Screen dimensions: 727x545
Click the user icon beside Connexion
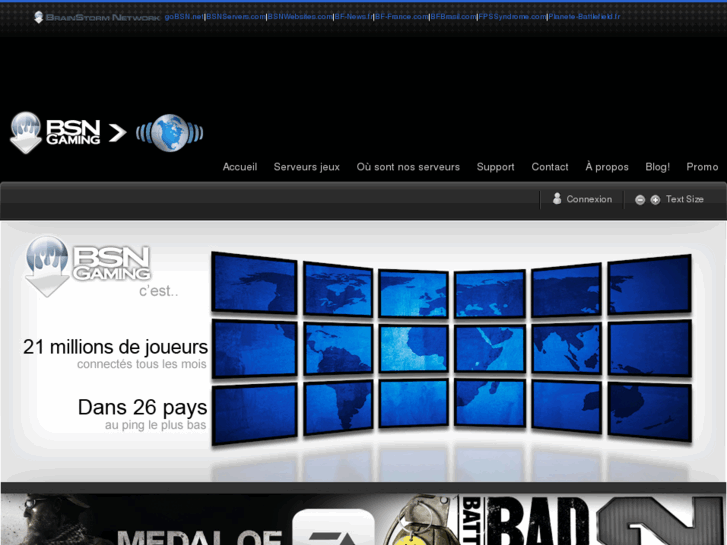557,199
